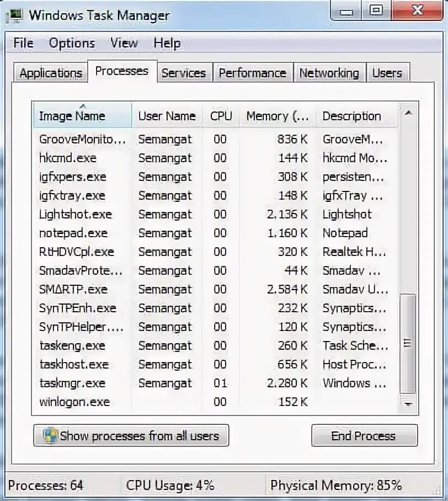Click the UAC shield icon on Show processes button
The image size is (448, 501).
(x=51, y=435)
